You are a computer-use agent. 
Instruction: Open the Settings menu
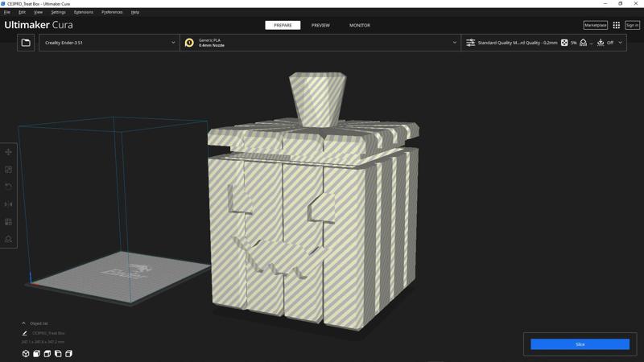[x=58, y=12]
